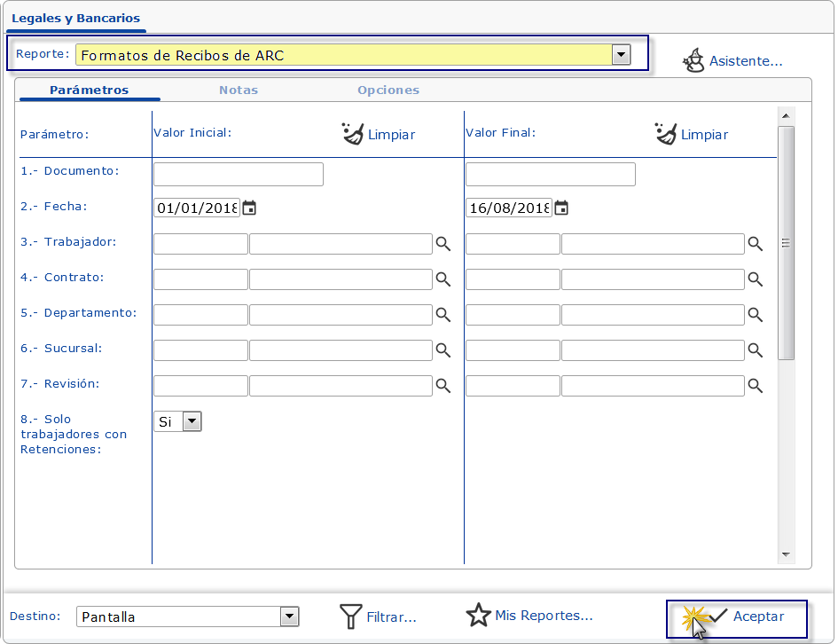The height and width of the screenshot is (644, 838).
Task: Search initial Revisión with magnifier
Action: pyautogui.click(x=442, y=386)
